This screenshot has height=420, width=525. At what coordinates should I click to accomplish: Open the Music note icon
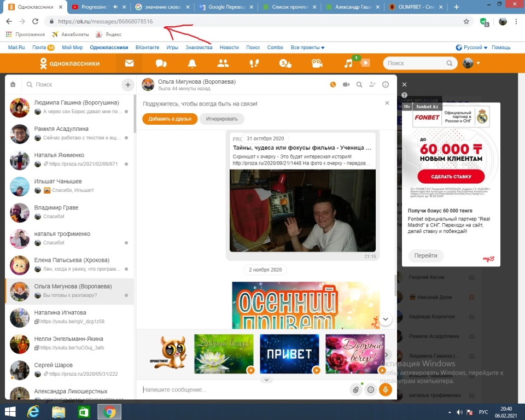pyautogui.click(x=348, y=63)
